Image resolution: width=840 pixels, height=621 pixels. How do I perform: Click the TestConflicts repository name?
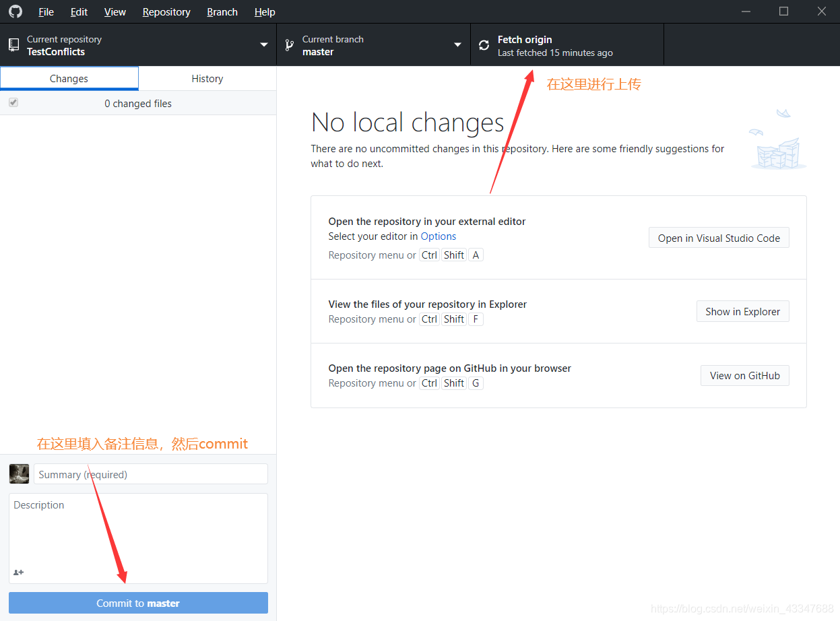(56, 52)
